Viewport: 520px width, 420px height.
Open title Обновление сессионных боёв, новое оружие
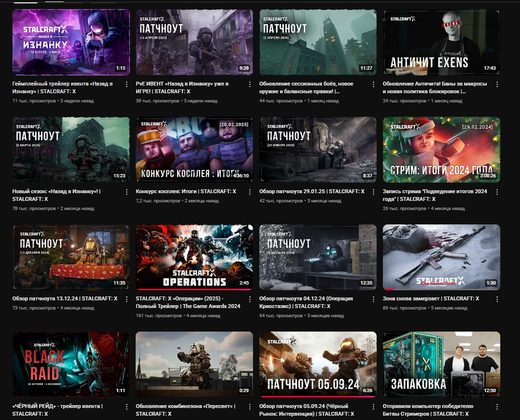(x=306, y=87)
